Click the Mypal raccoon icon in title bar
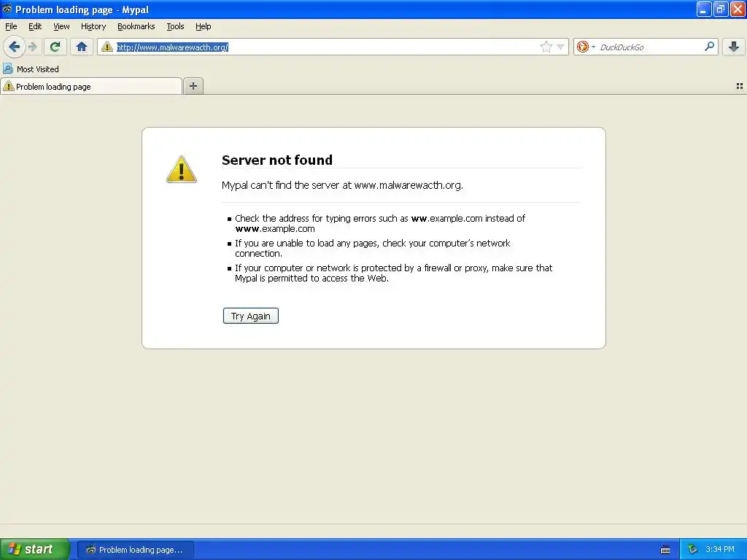Image resolution: width=747 pixels, height=560 pixels. [7, 9]
